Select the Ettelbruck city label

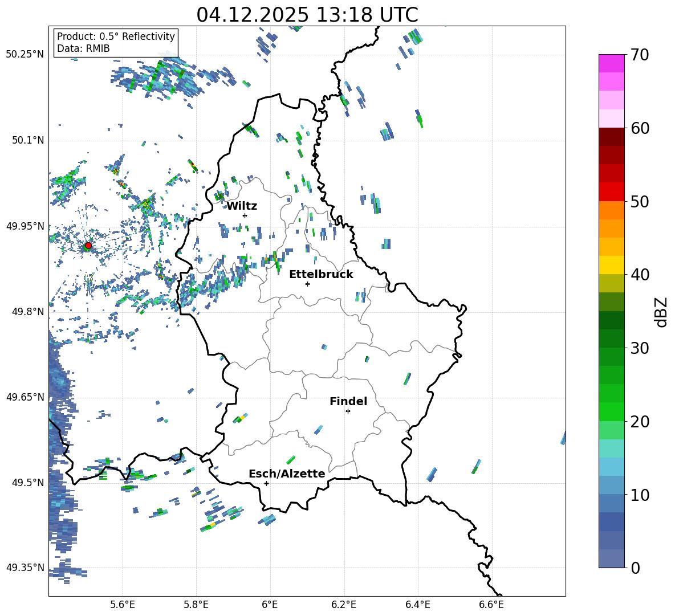[x=321, y=275]
